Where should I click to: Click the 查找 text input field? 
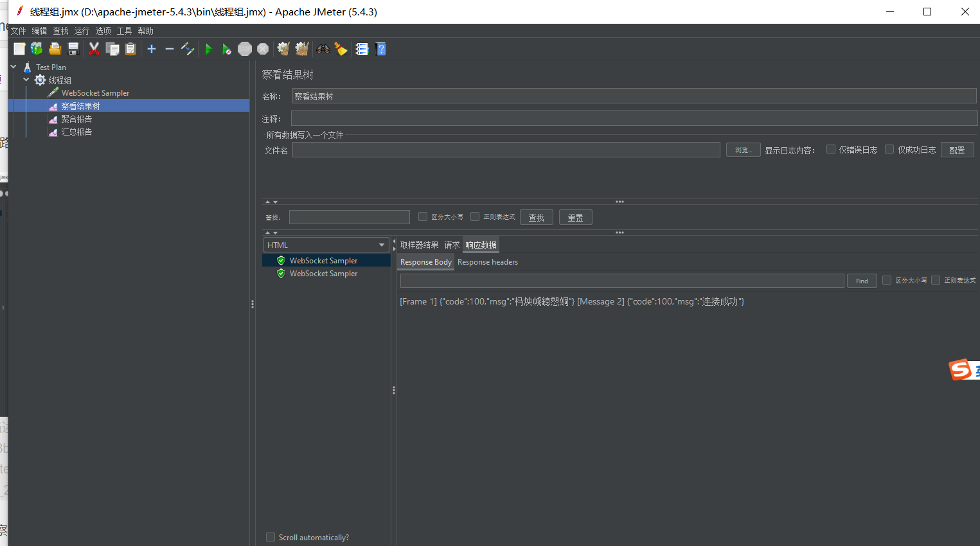tap(350, 217)
